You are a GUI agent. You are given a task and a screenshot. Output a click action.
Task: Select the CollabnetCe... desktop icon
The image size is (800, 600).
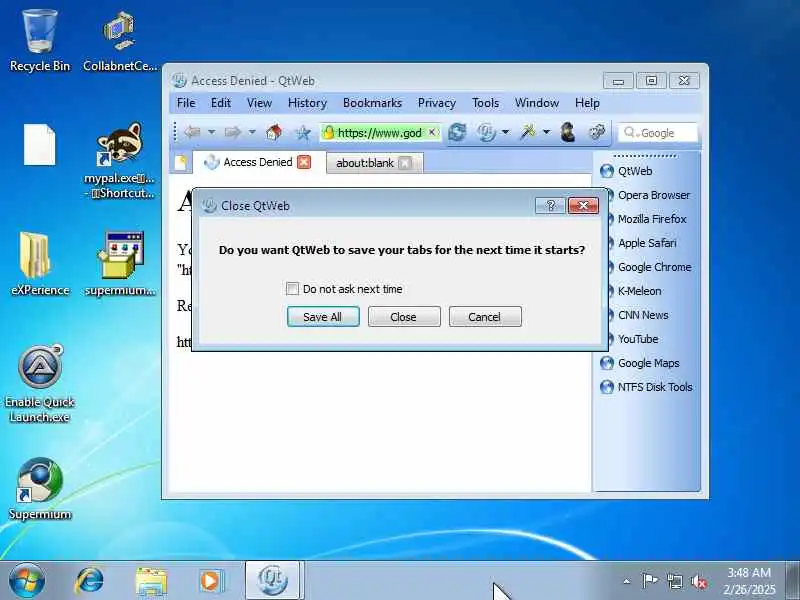[119, 42]
